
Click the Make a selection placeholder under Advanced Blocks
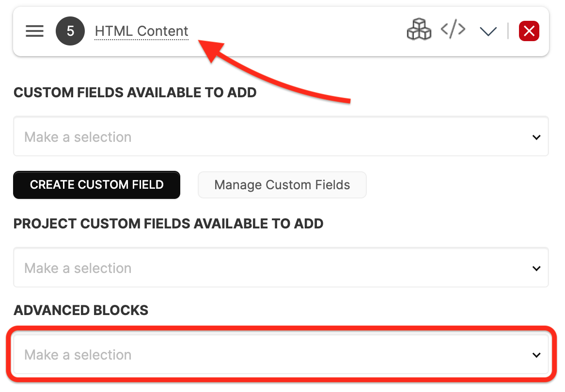pyautogui.click(x=78, y=355)
